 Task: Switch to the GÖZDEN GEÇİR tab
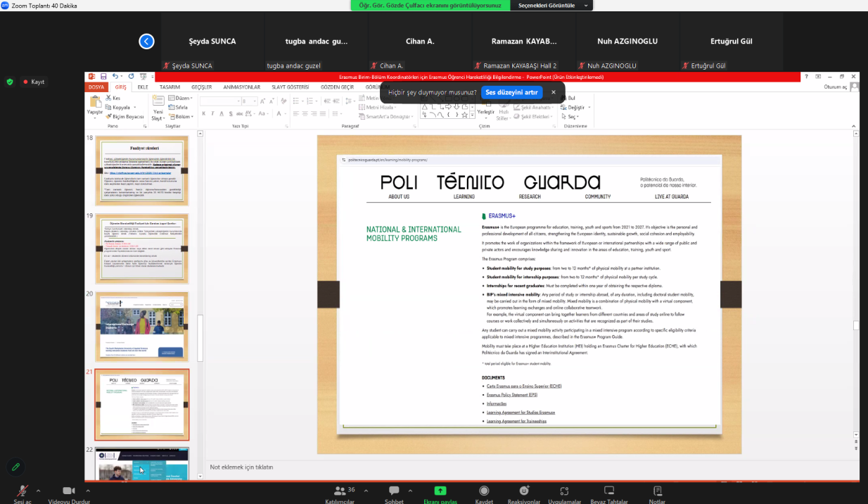(337, 87)
